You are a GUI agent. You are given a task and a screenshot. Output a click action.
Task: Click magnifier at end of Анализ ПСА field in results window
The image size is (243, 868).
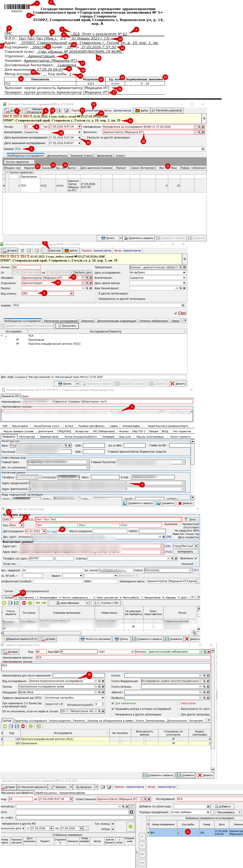203,149
